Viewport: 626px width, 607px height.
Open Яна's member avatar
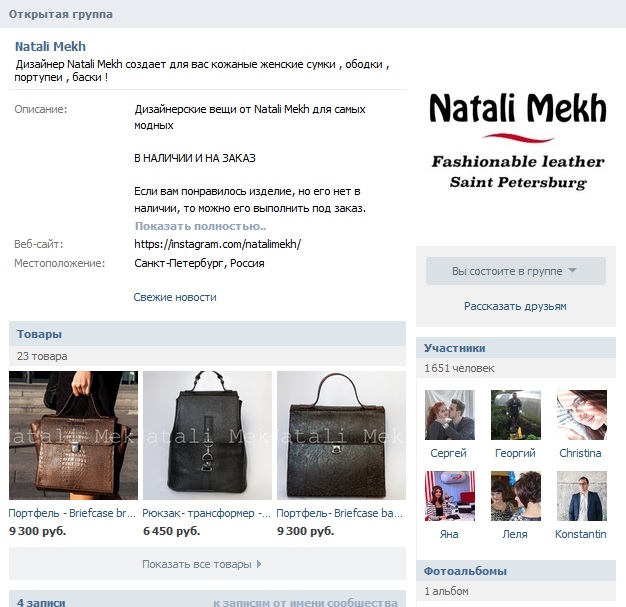pyautogui.click(x=450, y=496)
